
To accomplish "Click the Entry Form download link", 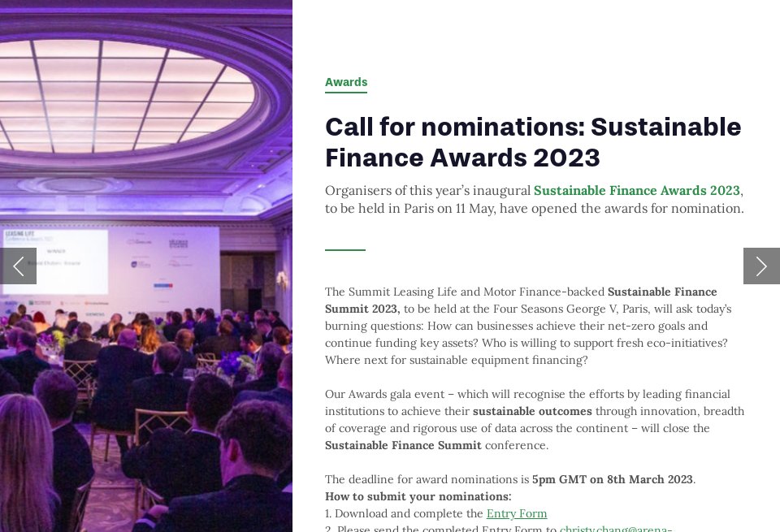I will click(x=517, y=513).
